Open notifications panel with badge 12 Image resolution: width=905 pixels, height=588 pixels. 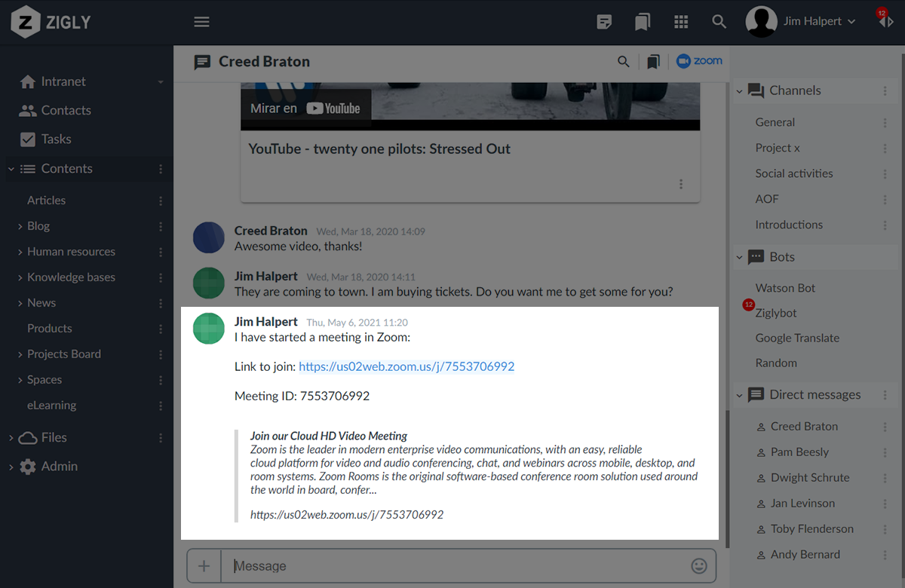tap(885, 20)
